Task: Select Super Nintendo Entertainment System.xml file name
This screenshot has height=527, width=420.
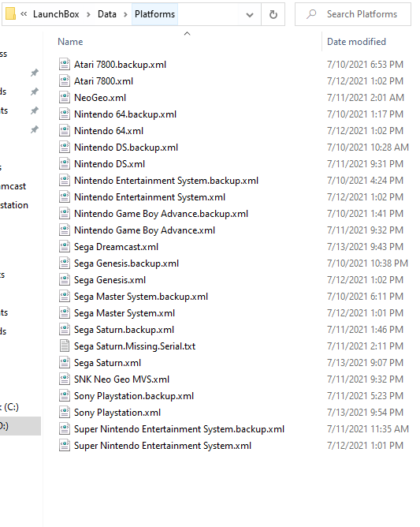Action: (162, 446)
